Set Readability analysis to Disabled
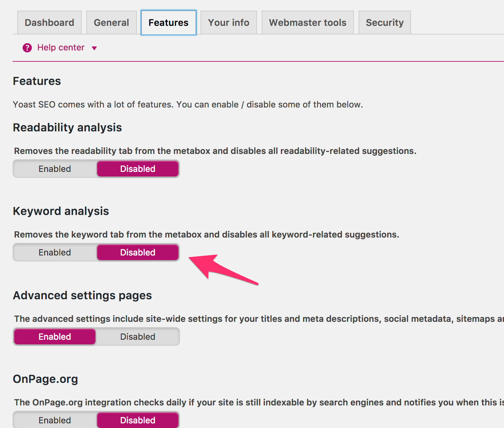This screenshot has width=504, height=428. 138,169
